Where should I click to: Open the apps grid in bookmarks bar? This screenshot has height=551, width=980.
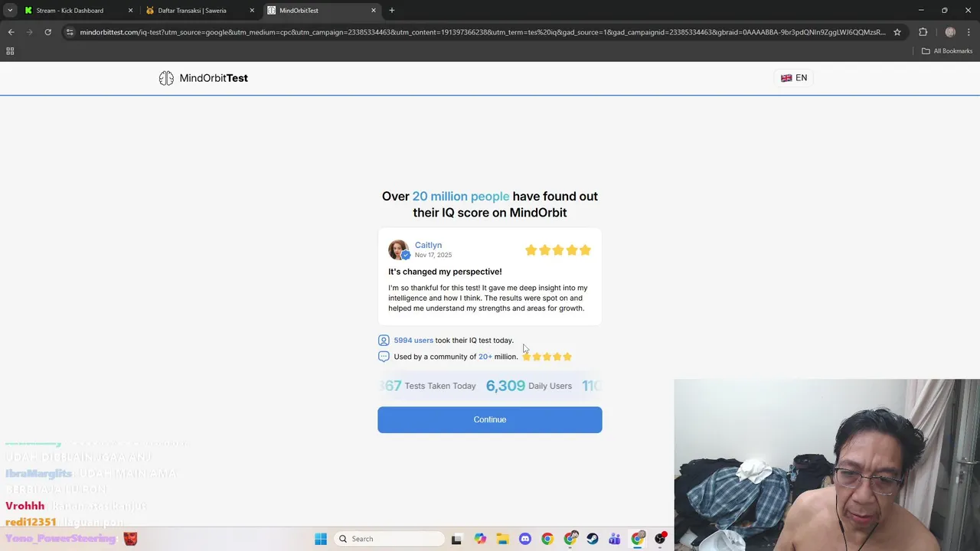(10, 51)
